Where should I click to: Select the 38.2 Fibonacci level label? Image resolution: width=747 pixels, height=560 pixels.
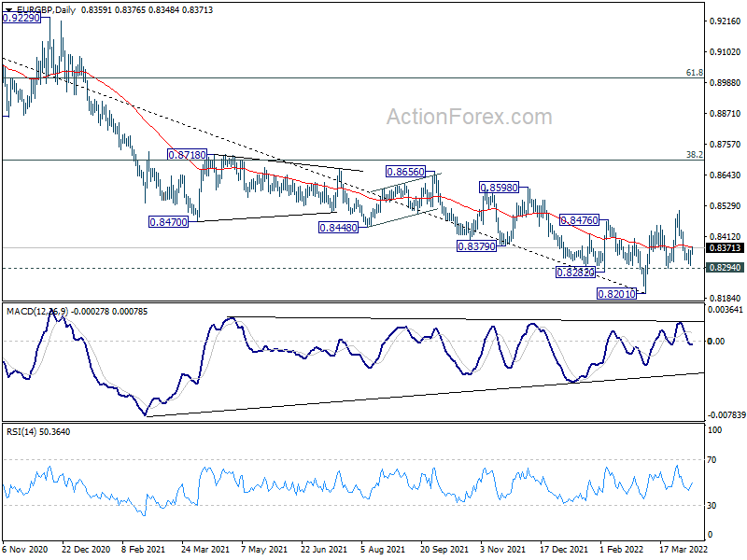[694, 154]
